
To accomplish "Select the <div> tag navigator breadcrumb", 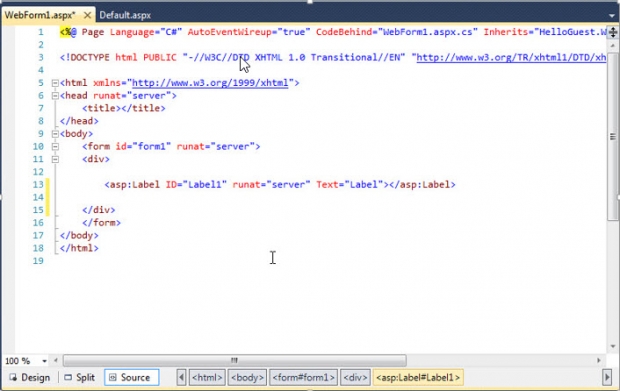I will click(x=355, y=378).
